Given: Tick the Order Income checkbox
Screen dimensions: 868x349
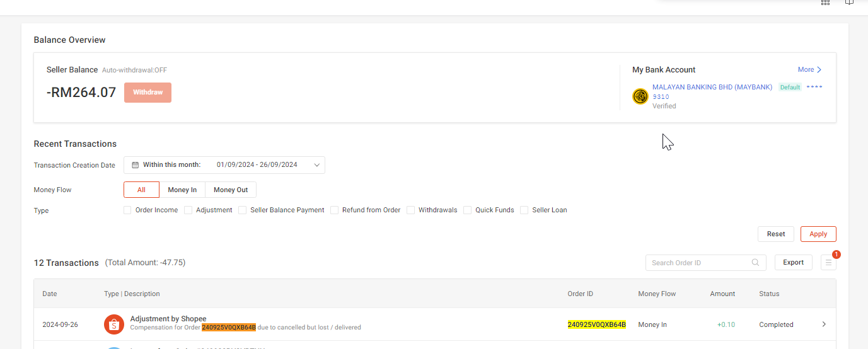Looking at the screenshot, I should (x=128, y=210).
